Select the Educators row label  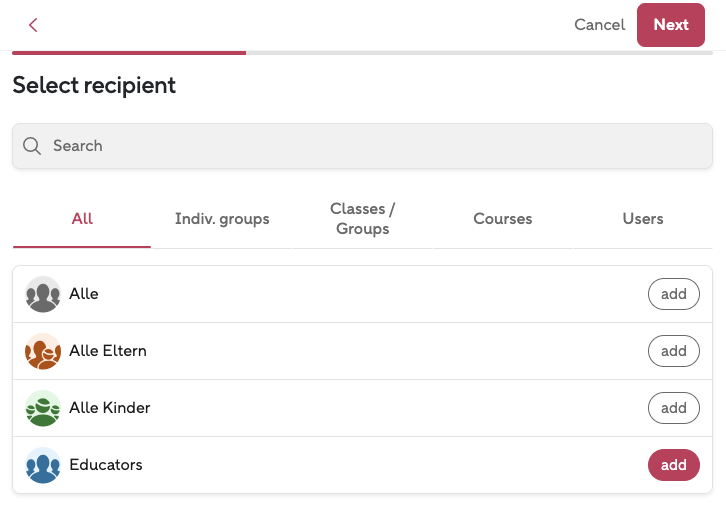106,465
